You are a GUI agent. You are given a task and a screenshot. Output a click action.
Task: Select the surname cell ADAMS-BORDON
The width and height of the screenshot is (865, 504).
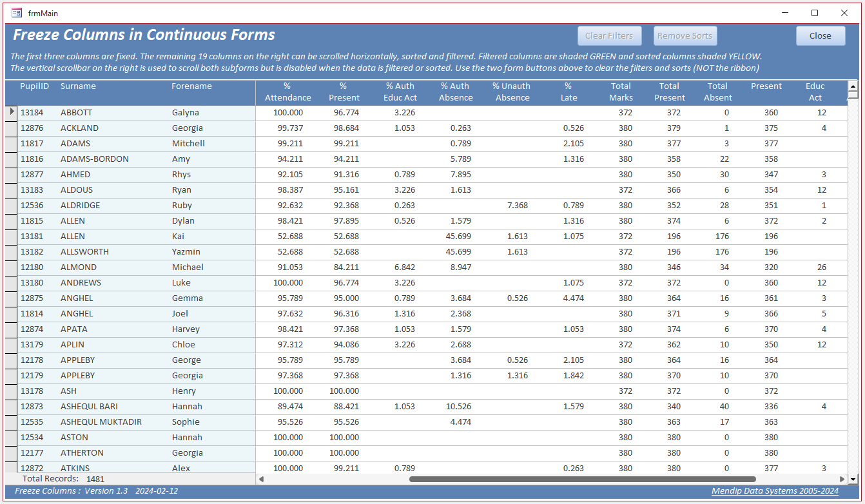95,159
